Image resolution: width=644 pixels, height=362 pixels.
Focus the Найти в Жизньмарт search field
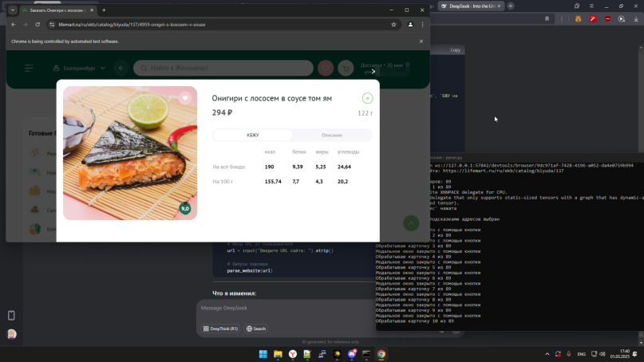pos(223,68)
